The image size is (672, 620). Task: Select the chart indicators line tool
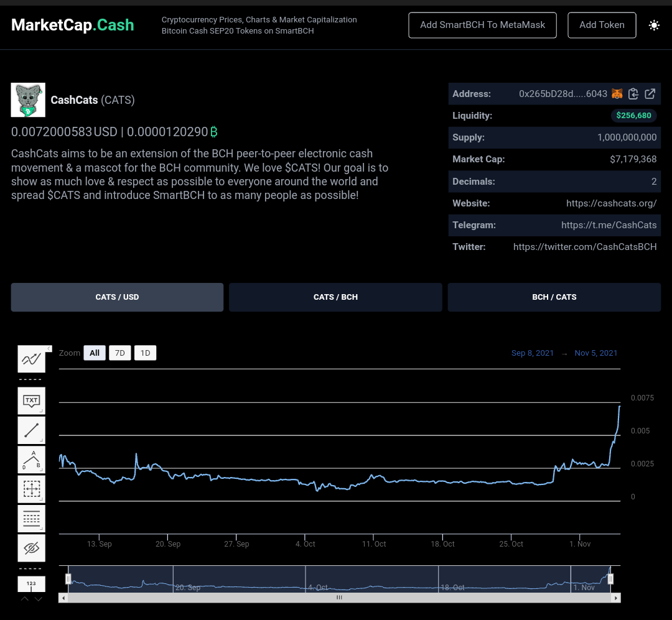pyautogui.click(x=31, y=359)
